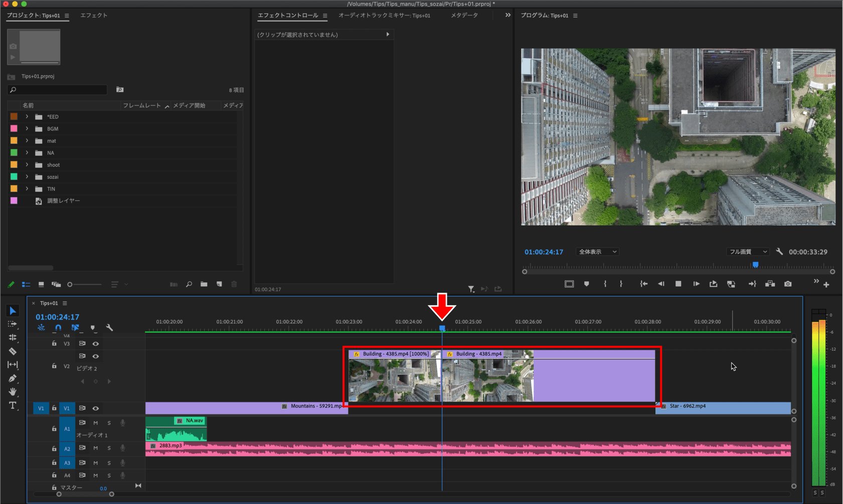Expand the TIN bin

(27, 189)
